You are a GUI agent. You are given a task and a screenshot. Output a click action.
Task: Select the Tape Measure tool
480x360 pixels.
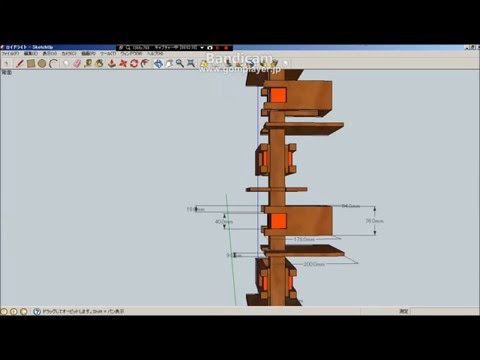(88, 63)
